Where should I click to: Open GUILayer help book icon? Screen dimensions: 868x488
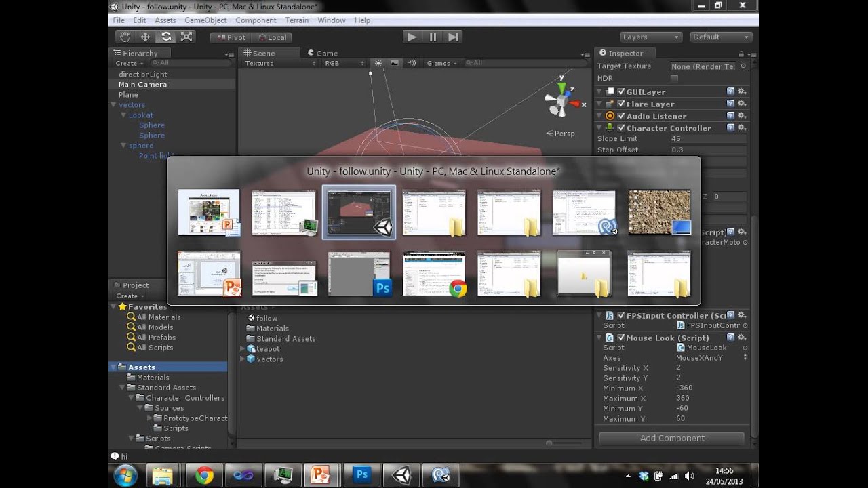[730, 91]
